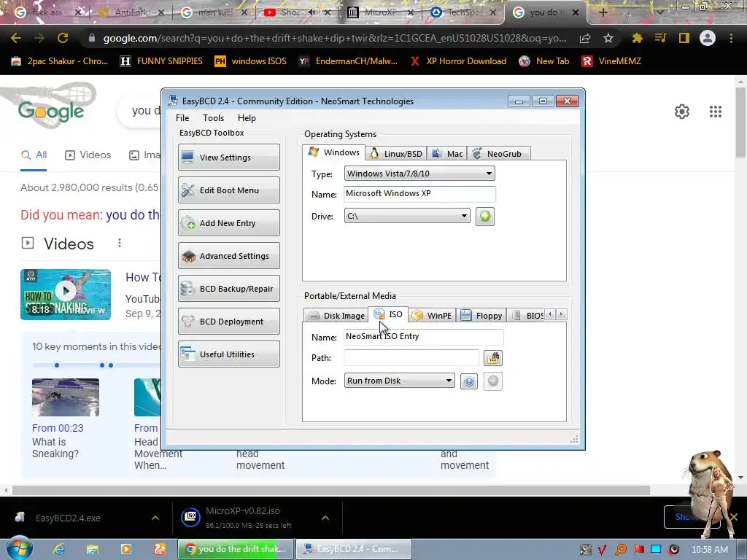Screen dimensions: 747x560
Task: Expand the Mode dropdown Run from Disk
Action: click(399, 381)
